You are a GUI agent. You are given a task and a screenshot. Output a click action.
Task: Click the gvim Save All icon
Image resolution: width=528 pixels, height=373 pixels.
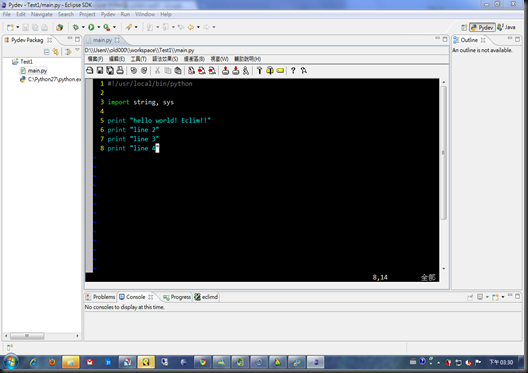pyautogui.click(x=110, y=70)
